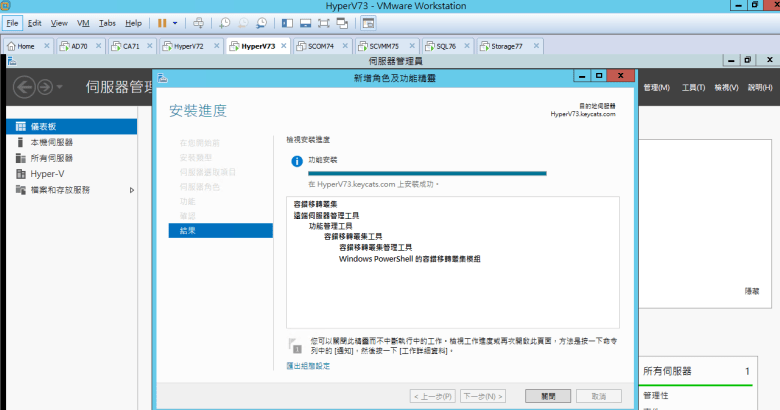Take a snapshot with the snapshot clock icon
The height and width of the screenshot is (410, 780).
[x=225, y=22]
